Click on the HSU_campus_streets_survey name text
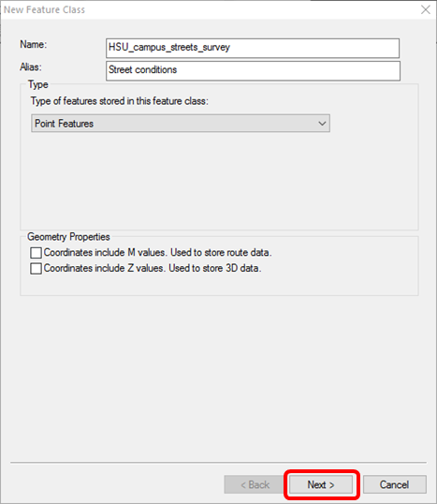This screenshot has height=504, width=437. coord(169,48)
